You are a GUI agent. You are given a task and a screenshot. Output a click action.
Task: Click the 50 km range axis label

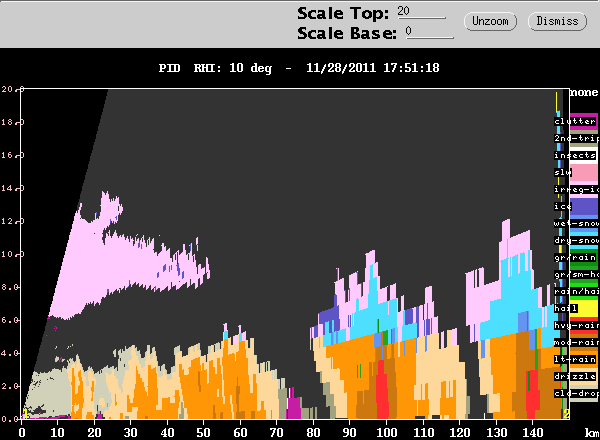pyautogui.click(x=203, y=433)
